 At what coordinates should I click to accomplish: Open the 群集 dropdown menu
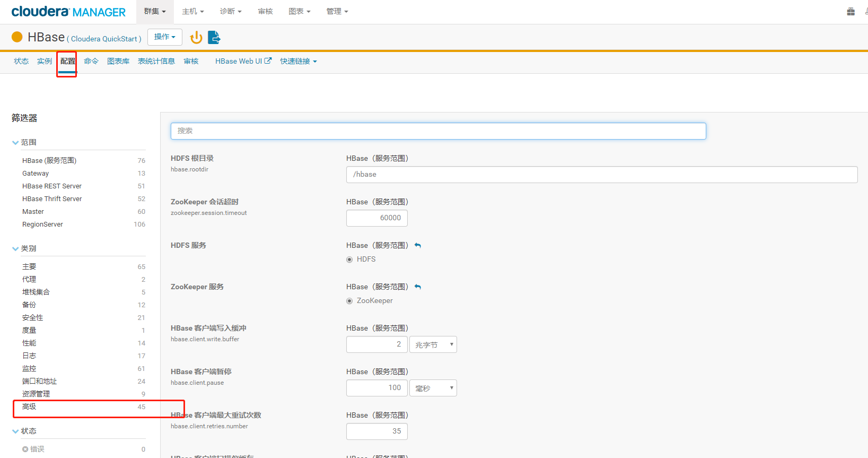(155, 11)
